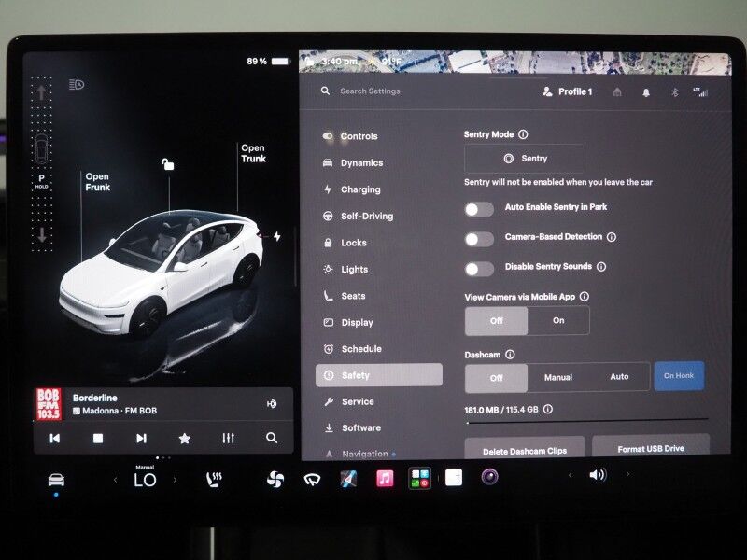Open the notifications bell icon
Image resolution: width=747 pixels, height=560 pixels.
coord(646,92)
